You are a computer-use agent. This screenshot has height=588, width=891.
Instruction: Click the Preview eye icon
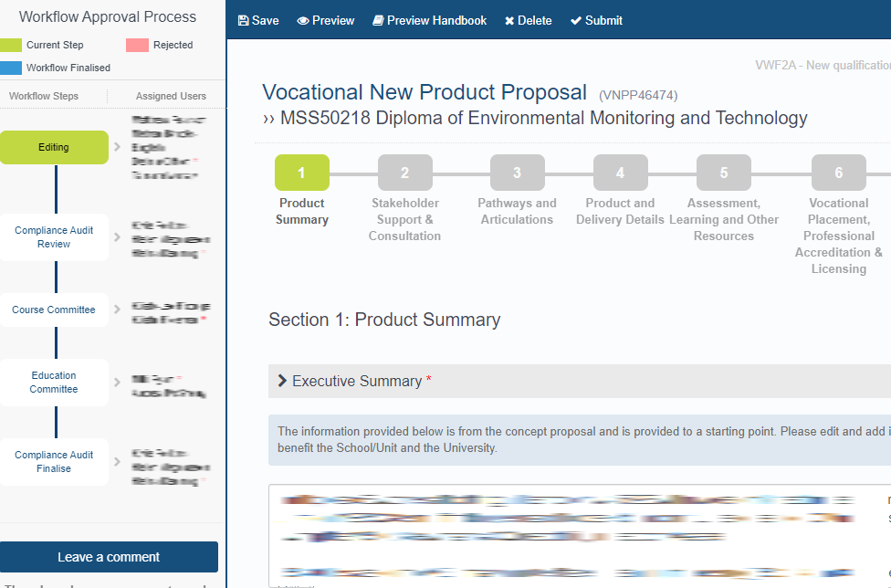tap(303, 21)
